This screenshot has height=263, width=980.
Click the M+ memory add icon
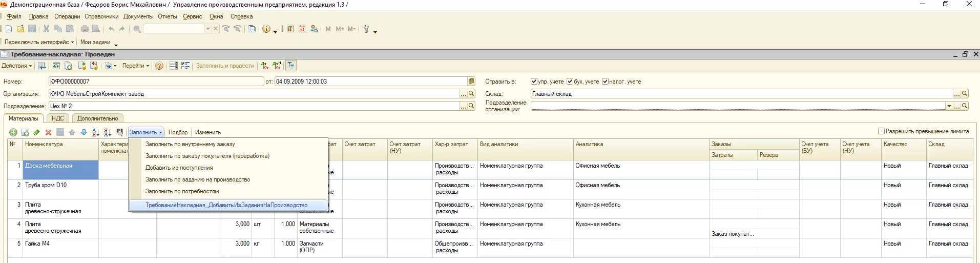click(x=340, y=29)
